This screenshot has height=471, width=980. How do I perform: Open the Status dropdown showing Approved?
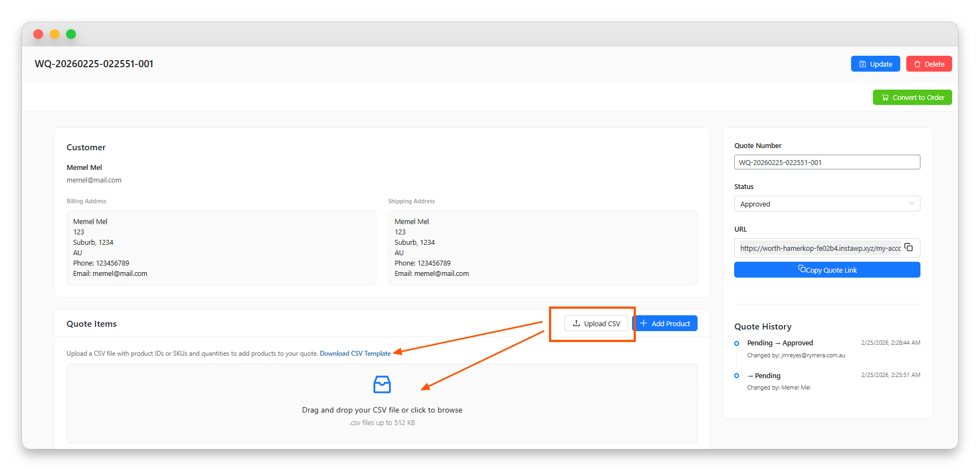click(826, 204)
